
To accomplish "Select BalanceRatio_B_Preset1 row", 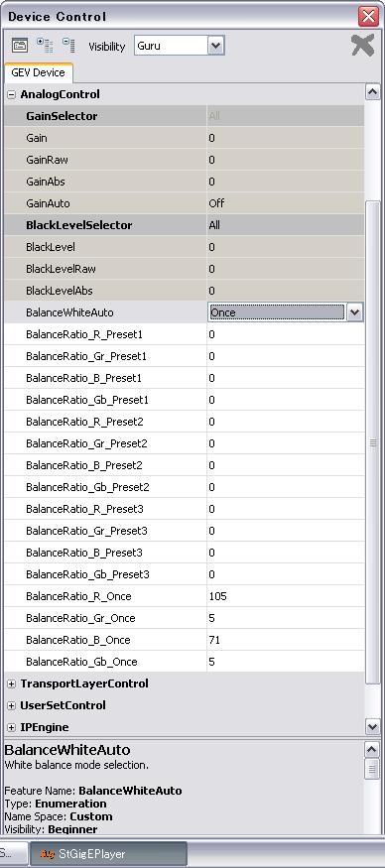I will point(184,378).
